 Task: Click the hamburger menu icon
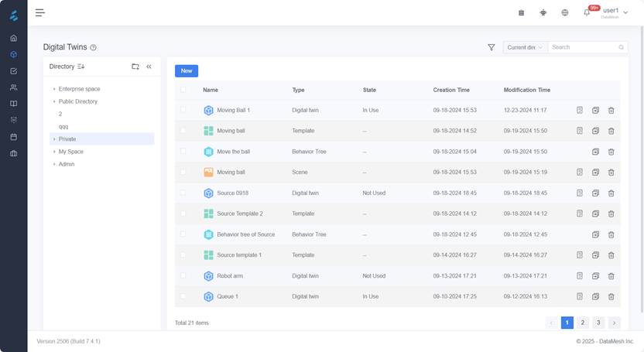pos(40,12)
